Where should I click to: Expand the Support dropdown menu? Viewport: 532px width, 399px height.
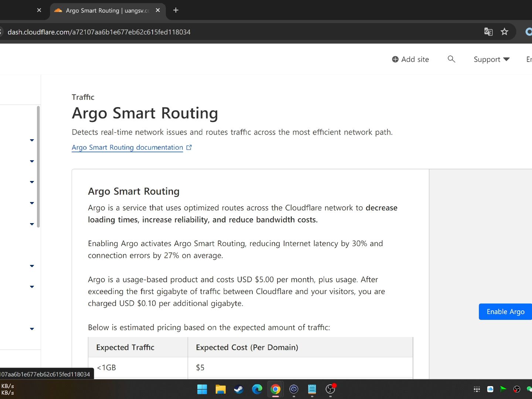click(x=492, y=59)
